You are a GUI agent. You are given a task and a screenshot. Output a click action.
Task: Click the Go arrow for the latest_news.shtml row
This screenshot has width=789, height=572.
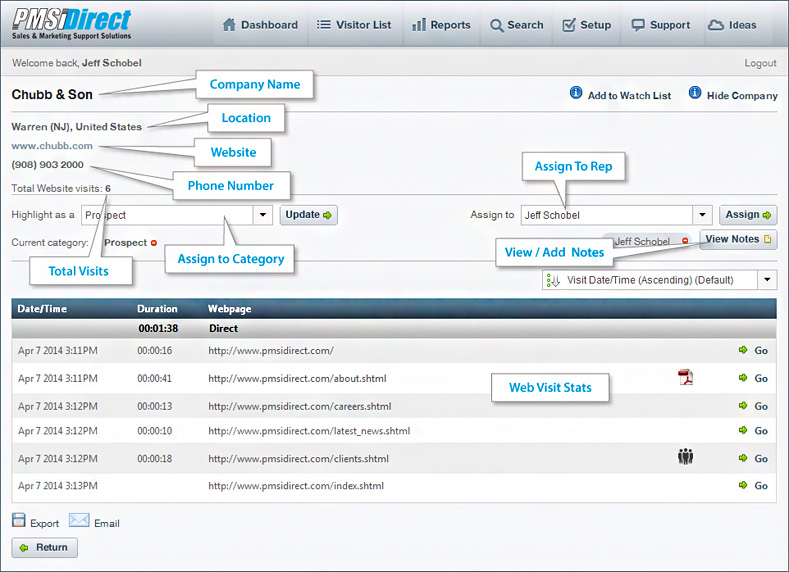pos(743,430)
